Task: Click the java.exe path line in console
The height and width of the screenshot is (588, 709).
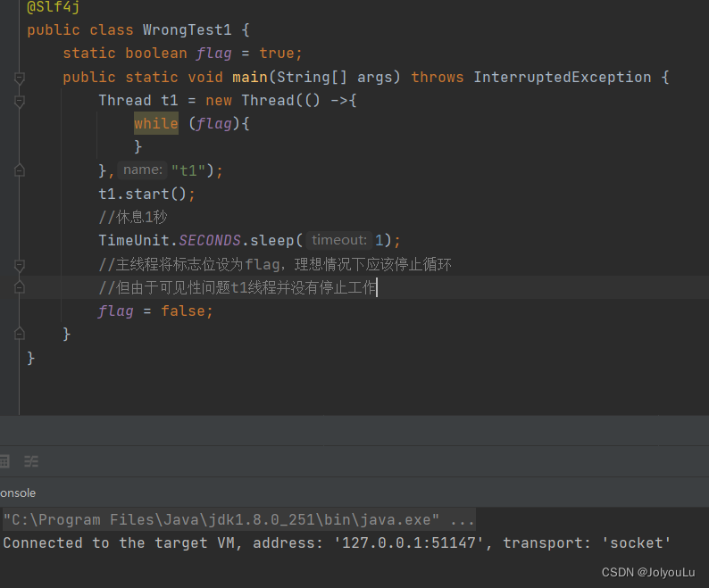Action: pos(238,520)
